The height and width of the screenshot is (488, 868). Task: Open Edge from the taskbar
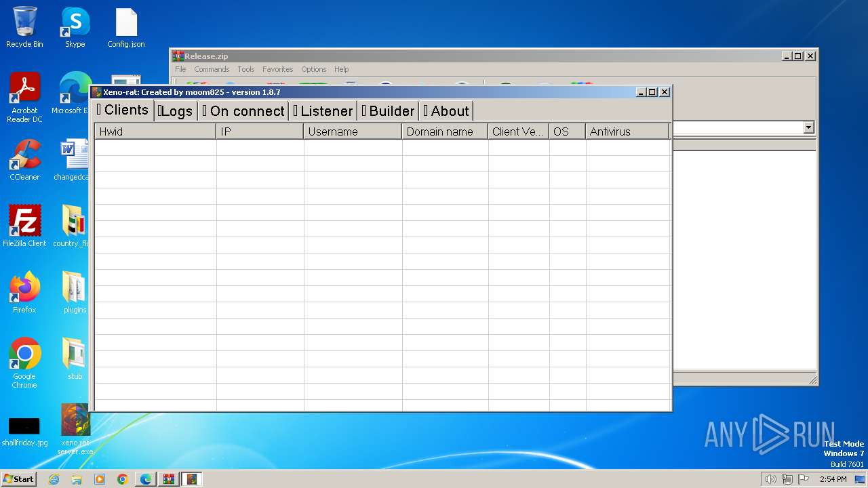pyautogui.click(x=146, y=479)
